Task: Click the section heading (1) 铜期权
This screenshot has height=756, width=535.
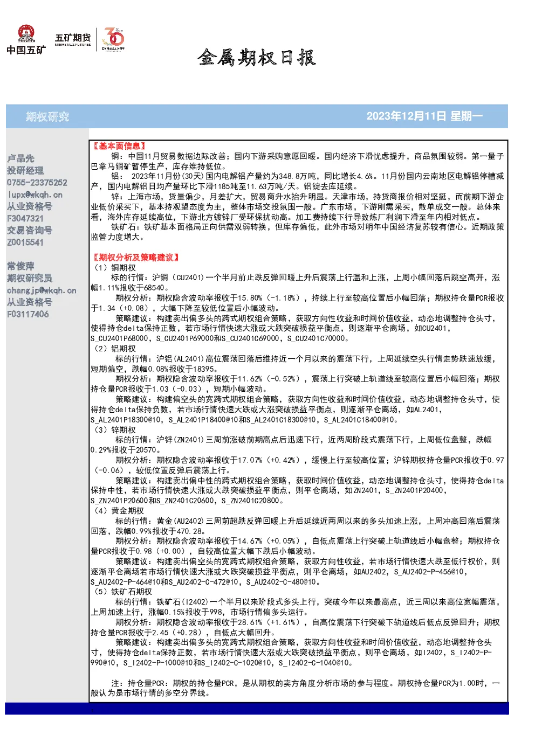Action: 114,268
